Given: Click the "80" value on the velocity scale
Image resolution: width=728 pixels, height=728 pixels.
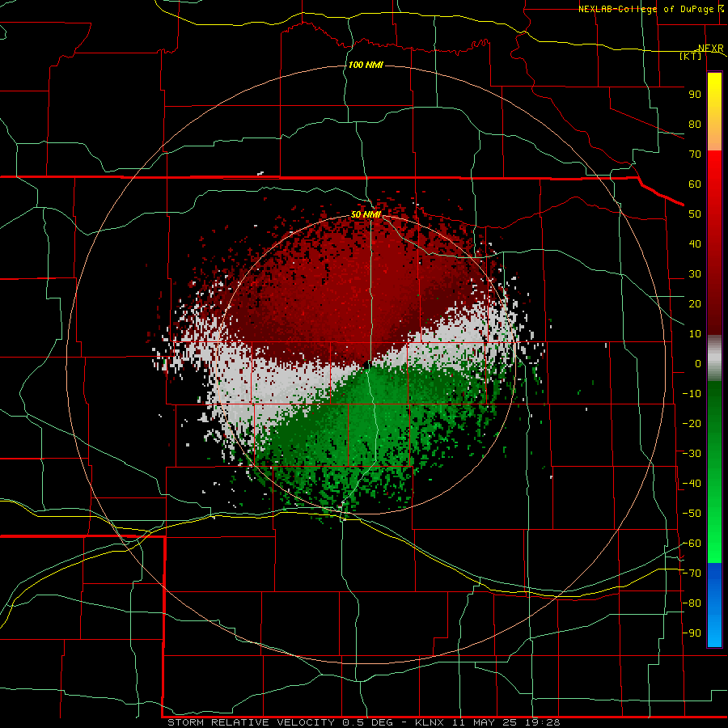Looking at the screenshot, I should [695, 124].
